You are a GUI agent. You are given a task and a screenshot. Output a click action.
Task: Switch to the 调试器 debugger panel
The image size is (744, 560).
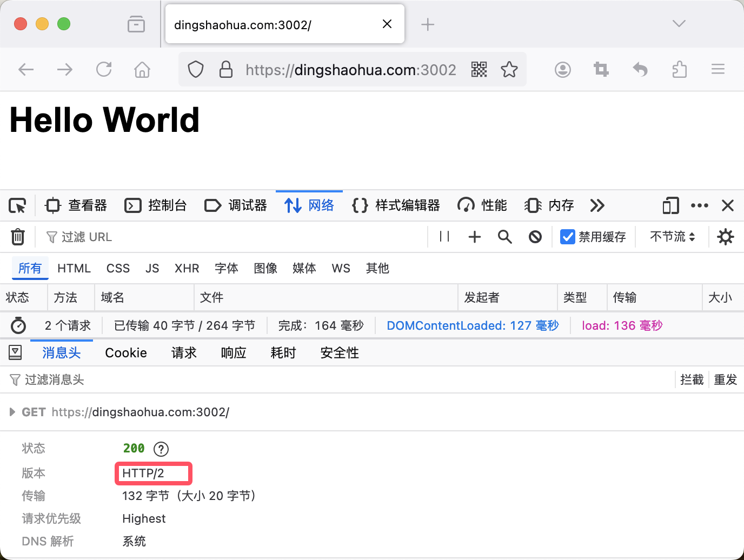pos(236,205)
